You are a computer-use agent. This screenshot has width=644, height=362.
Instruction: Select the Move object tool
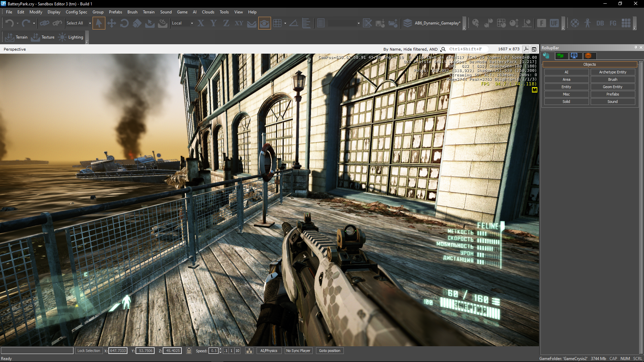click(x=112, y=23)
